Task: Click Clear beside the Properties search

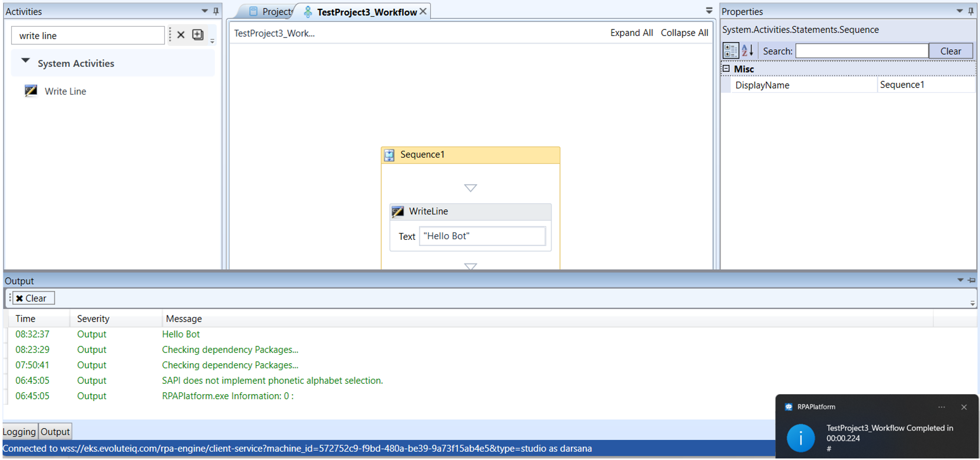Action: (950, 51)
